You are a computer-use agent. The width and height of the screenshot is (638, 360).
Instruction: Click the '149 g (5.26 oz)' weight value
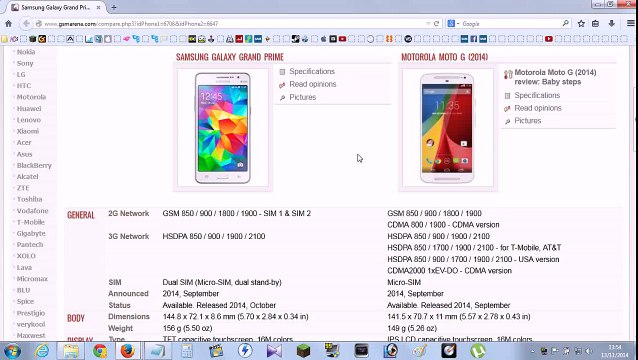(x=412, y=328)
